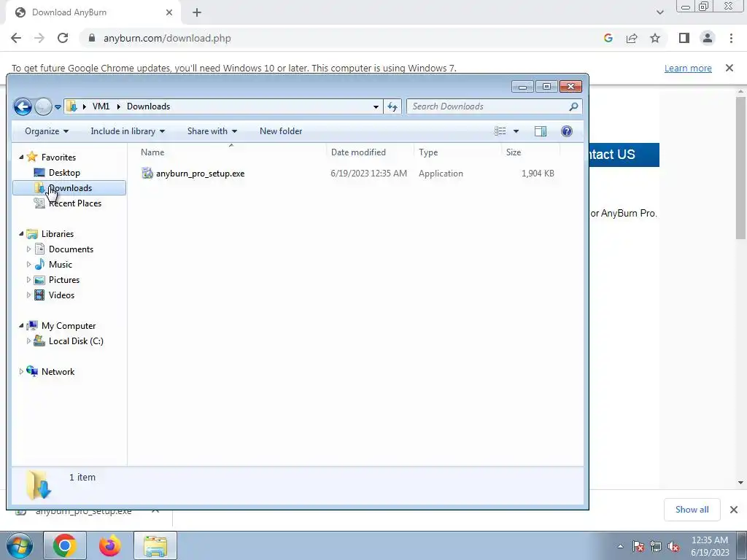Close the Download AnyBurn tab
Screen dimensions: 747x560
pos(169,13)
